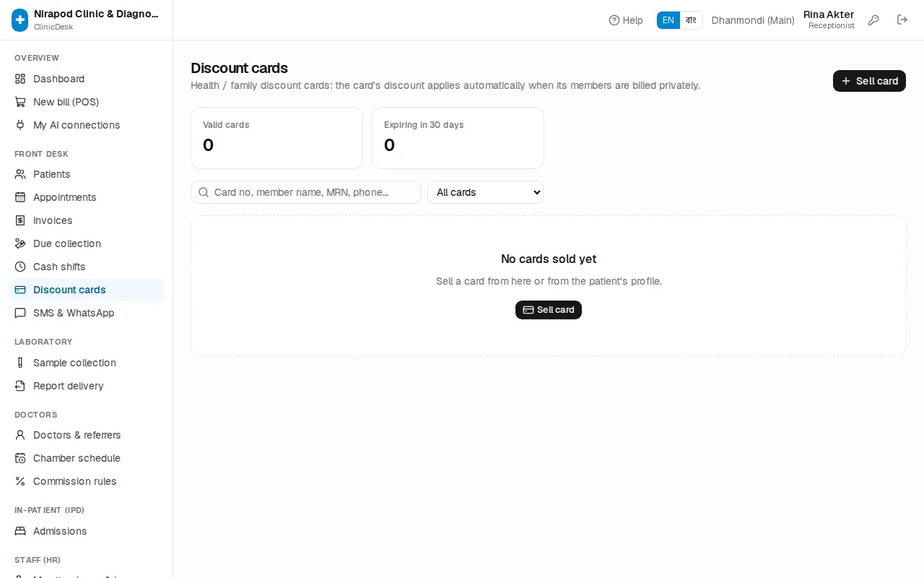The width and height of the screenshot is (924, 578).
Task: Switch language to Bangla (বাং)
Action: click(x=691, y=20)
